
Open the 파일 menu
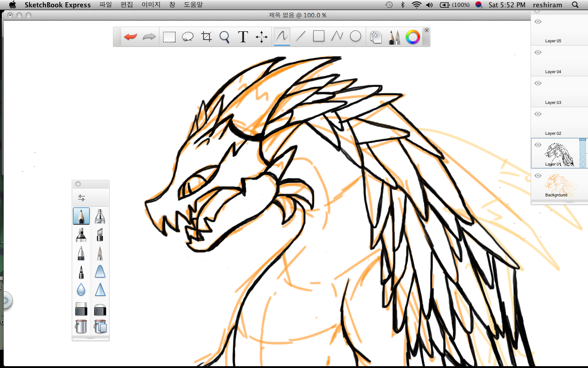[x=105, y=5]
